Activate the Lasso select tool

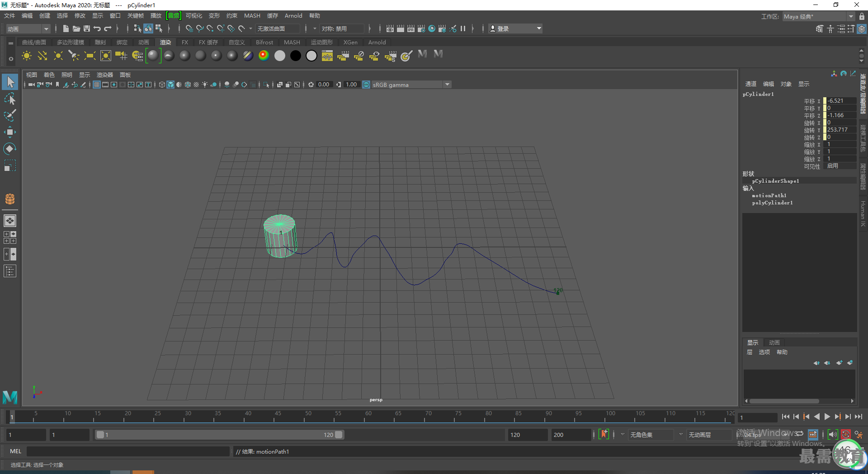[x=10, y=99]
